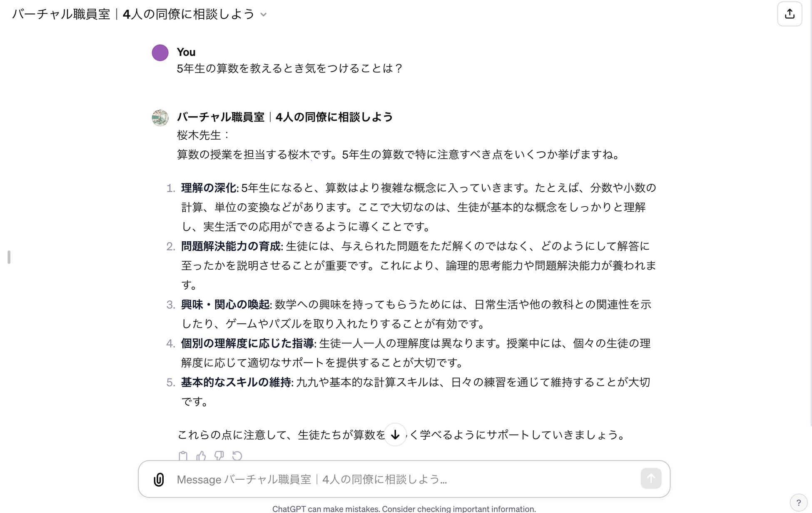Viewport: 812px width, 513px height.
Task: Click the message input field
Action: [x=404, y=479]
